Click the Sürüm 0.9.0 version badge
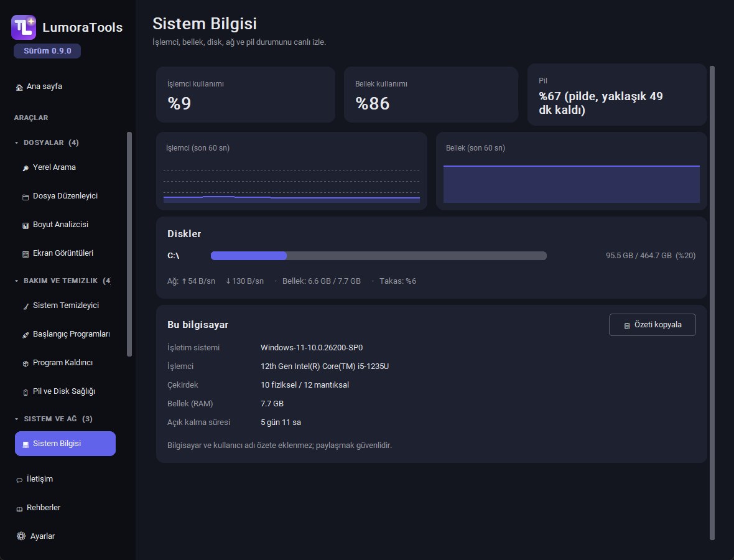 (x=47, y=51)
